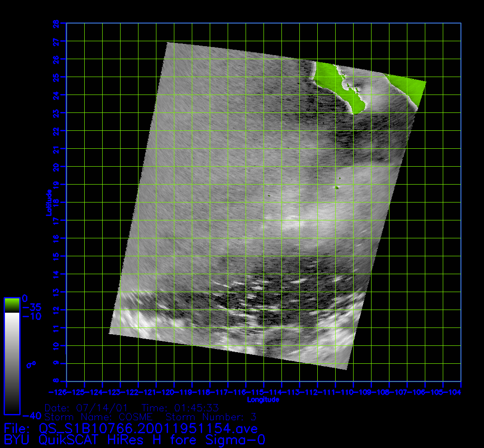
Task: Click the -10 color bar label
Action: coord(31,317)
